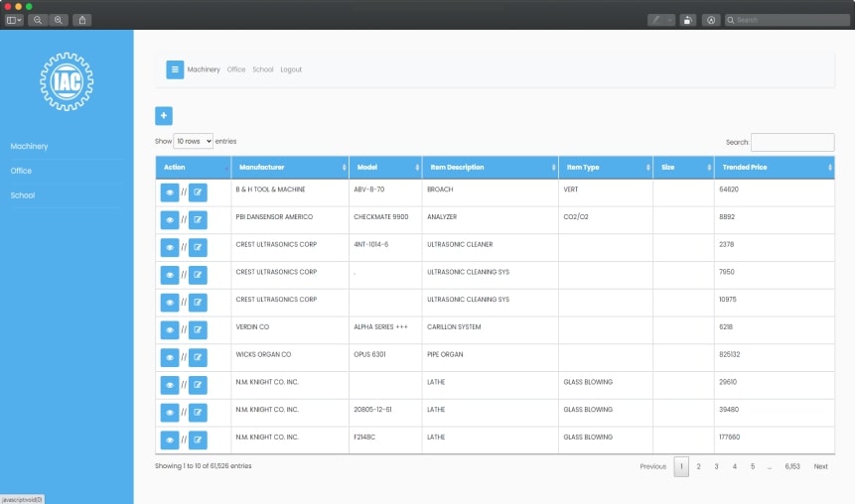Viewport: 855px width, 504px height.
Task: Click the table Search input field
Action: (x=791, y=142)
